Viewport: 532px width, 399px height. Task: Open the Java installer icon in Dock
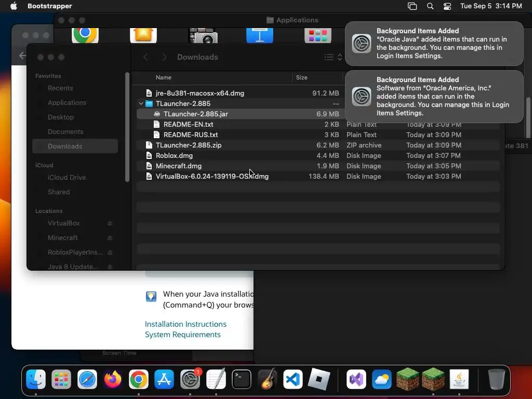pyautogui.click(x=459, y=379)
